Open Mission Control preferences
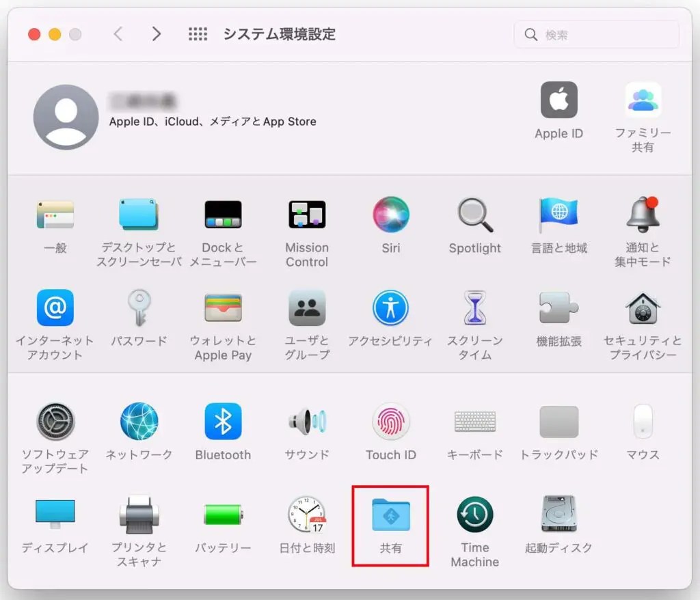 coord(307,215)
